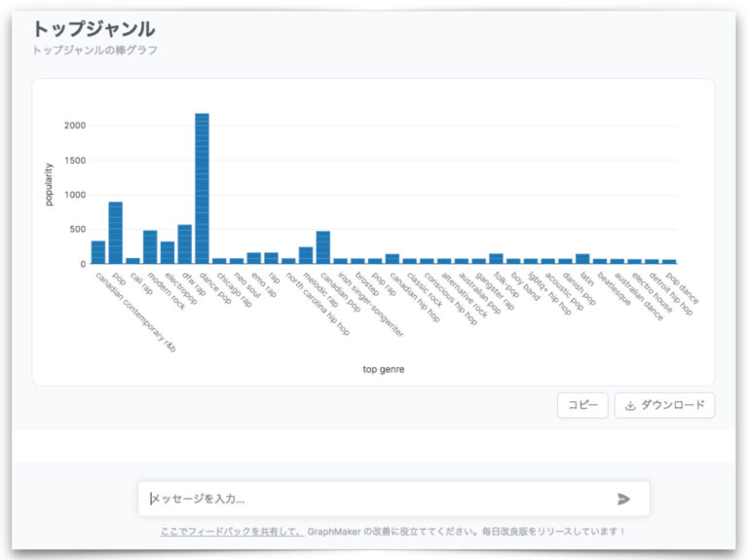Click the 'top genre' x-axis title

point(383,369)
